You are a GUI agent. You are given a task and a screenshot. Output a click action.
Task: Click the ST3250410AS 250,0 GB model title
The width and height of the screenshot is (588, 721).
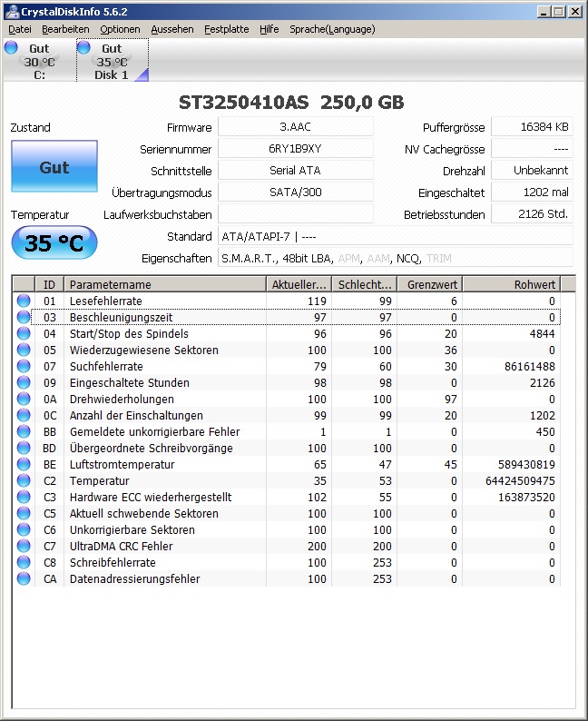tap(291, 102)
